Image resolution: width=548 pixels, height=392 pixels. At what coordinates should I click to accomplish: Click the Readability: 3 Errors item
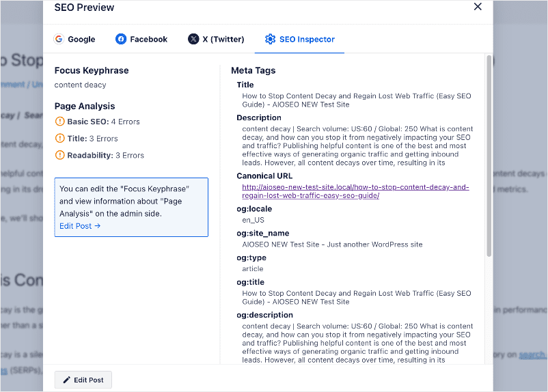pos(100,155)
